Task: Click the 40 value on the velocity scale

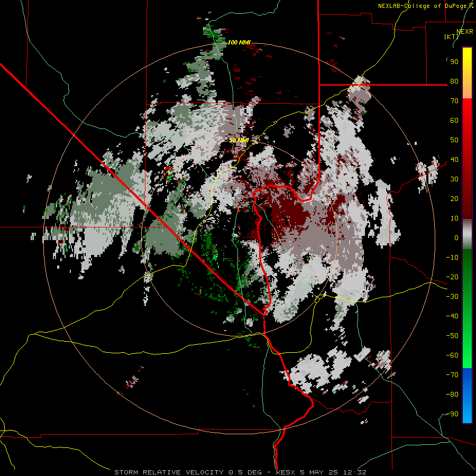Action: coord(454,160)
